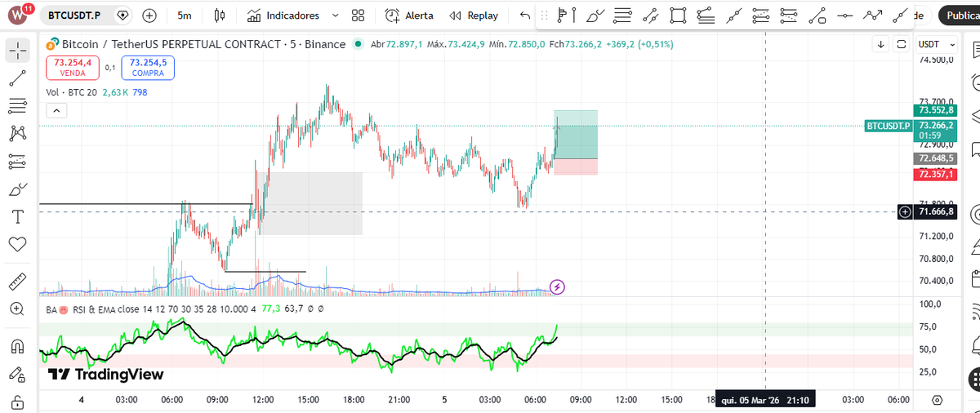Click the 72.648,5 entry price label
Viewport: 980px width, 413px height.
point(936,158)
